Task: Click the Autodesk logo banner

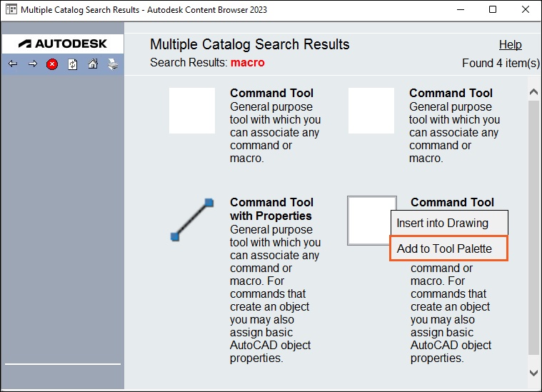Action: [x=63, y=44]
